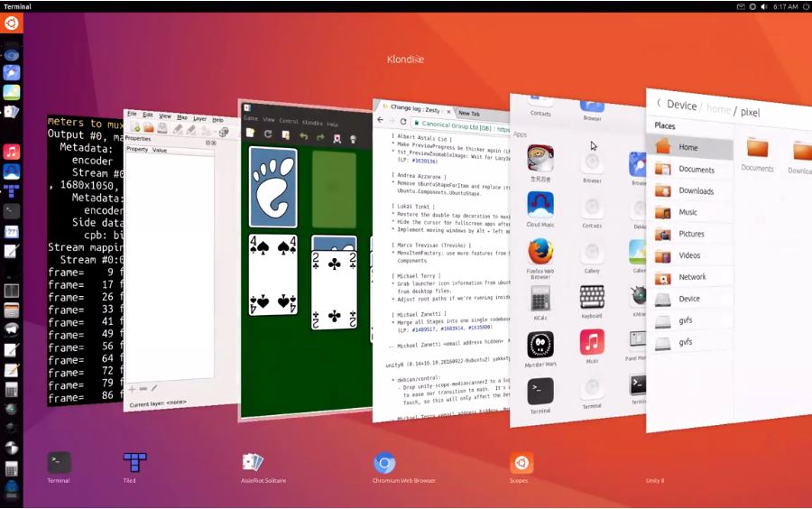Click the Terminal icon in the switcher row

(x=59, y=463)
